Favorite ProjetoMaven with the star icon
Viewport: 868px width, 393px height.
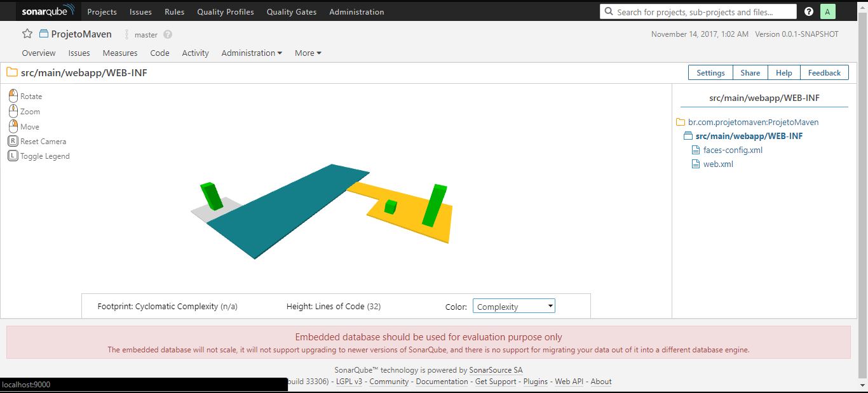[27, 34]
